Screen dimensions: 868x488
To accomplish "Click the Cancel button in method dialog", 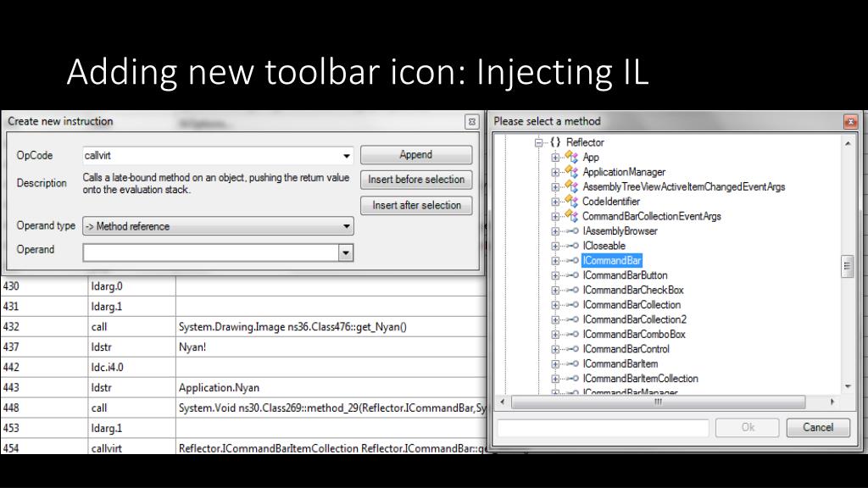I will pos(818,427).
